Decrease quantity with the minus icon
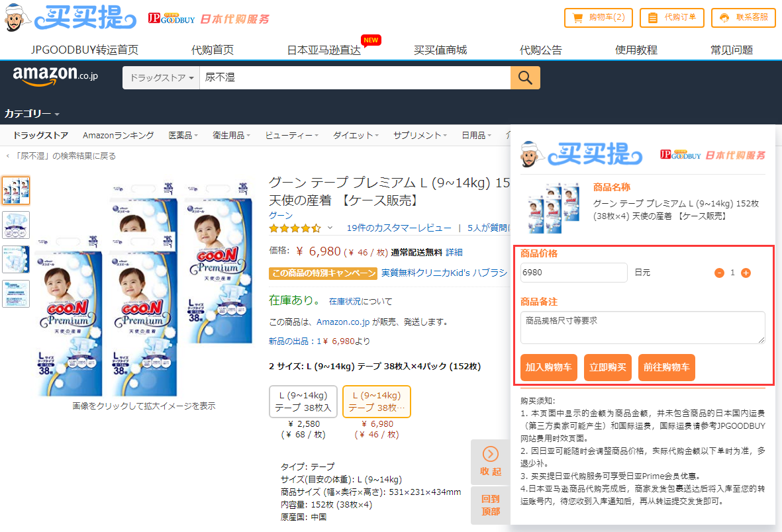The height and width of the screenshot is (532, 782). click(719, 273)
